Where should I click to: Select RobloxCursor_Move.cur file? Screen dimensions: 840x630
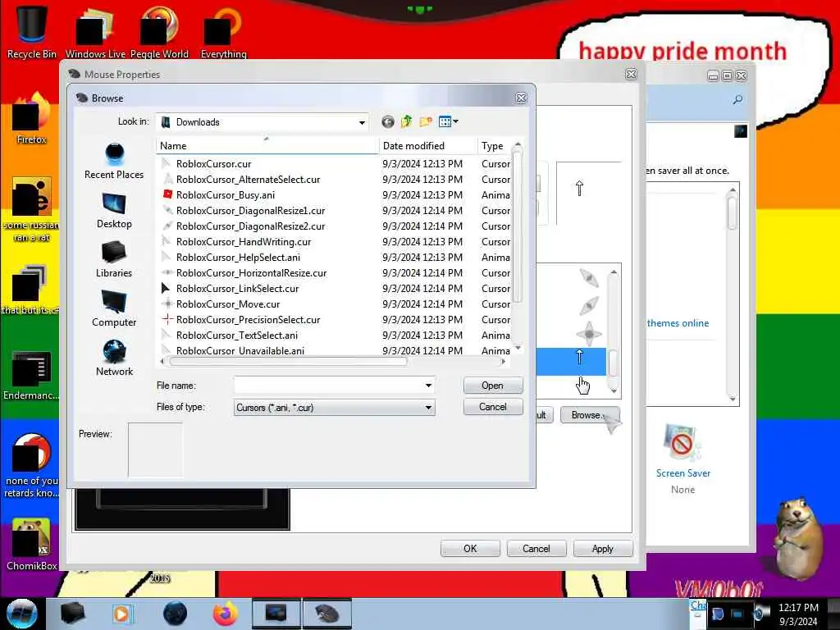pyautogui.click(x=228, y=304)
